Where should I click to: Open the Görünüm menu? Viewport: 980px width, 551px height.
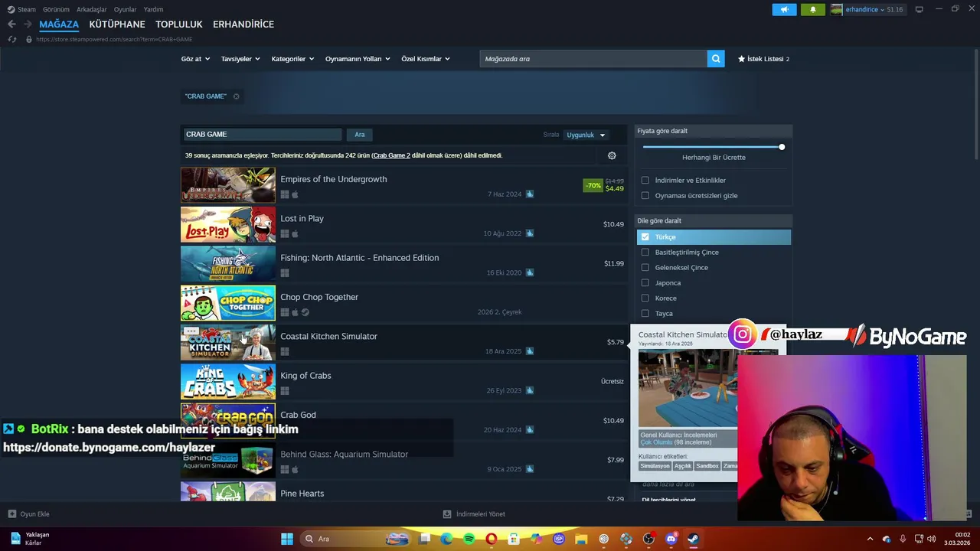[56, 9]
